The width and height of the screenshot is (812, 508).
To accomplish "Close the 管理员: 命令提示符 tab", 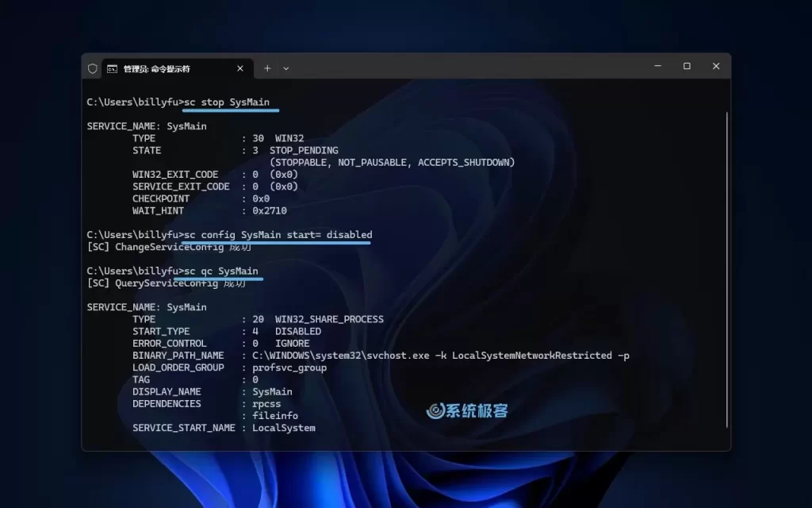I will (x=240, y=68).
